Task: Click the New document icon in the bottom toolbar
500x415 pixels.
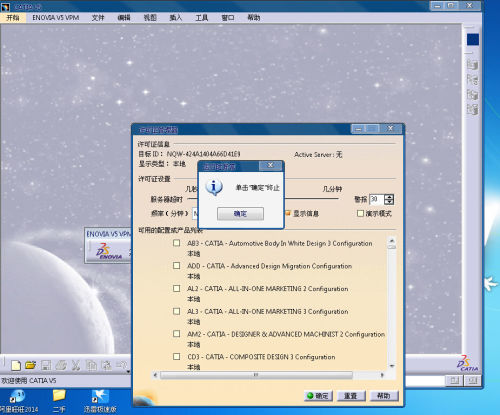Action: [x=16, y=366]
